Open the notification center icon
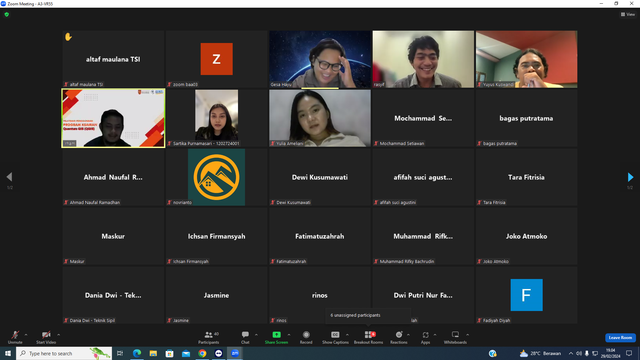 point(629,353)
